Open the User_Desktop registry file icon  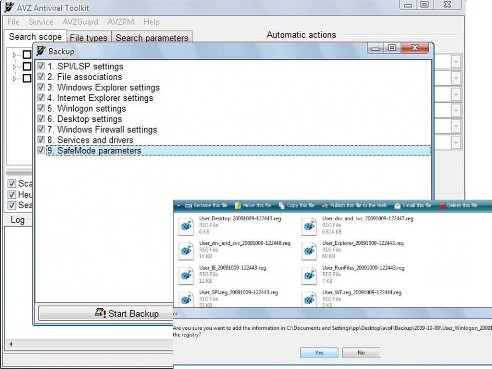pyautogui.click(x=186, y=226)
